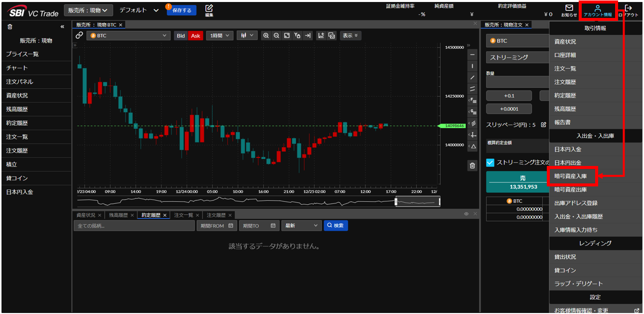Select the diagonal trend line drawing tool
This screenshot has height=314, width=644.
[473, 78]
